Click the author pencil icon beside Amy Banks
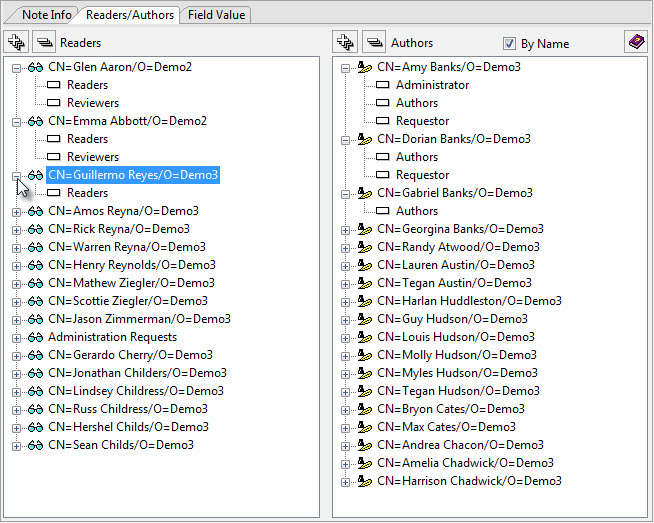Image resolution: width=654 pixels, height=523 pixels. 365,67
